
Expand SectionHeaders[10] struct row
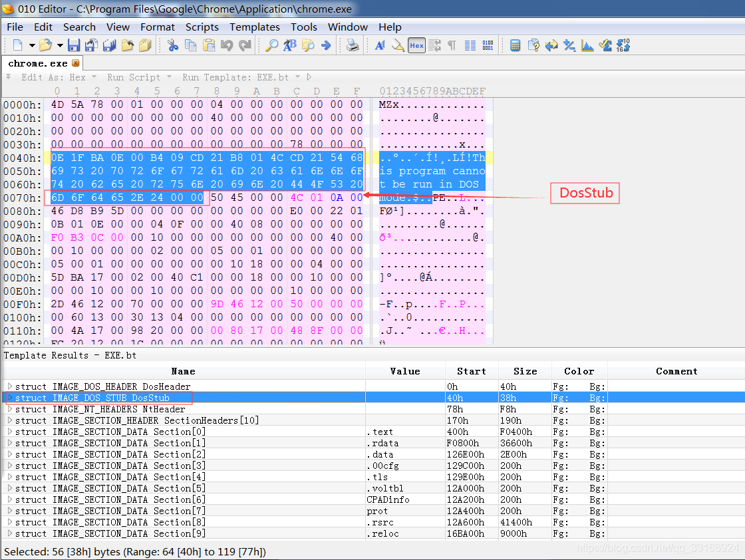9,420
